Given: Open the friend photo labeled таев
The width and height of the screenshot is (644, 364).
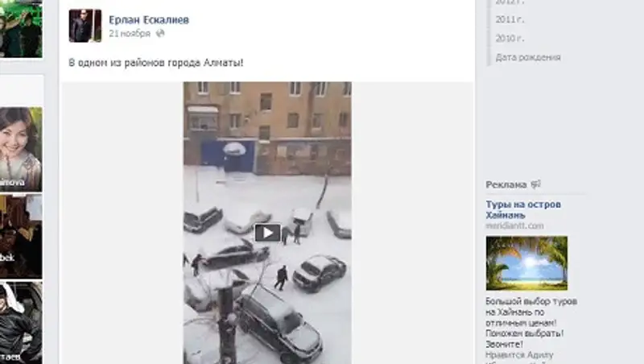Looking at the screenshot, I should tap(21, 322).
